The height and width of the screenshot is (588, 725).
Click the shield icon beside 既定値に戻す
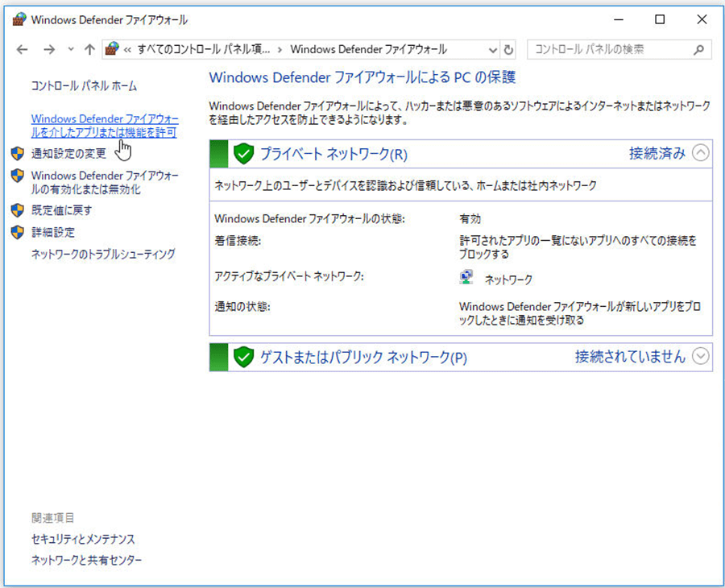pos(18,210)
